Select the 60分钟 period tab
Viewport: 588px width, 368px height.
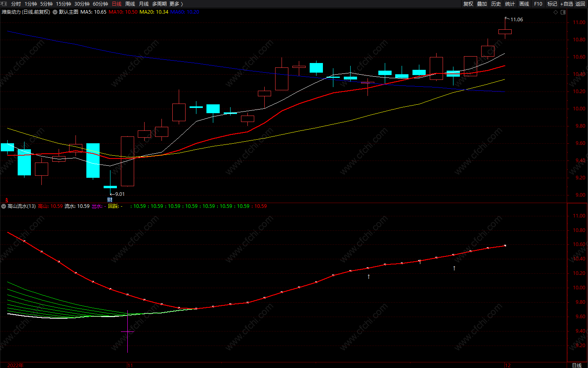point(100,4)
